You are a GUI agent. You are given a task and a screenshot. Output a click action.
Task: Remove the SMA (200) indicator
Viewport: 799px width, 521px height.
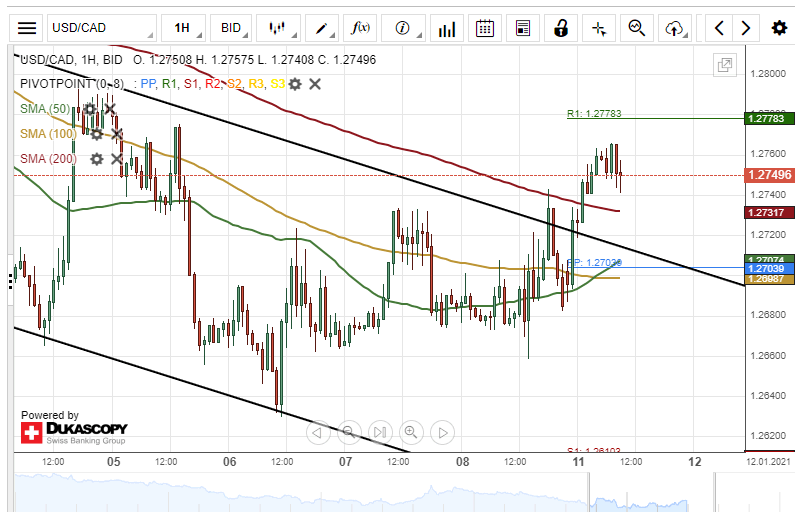coord(117,159)
